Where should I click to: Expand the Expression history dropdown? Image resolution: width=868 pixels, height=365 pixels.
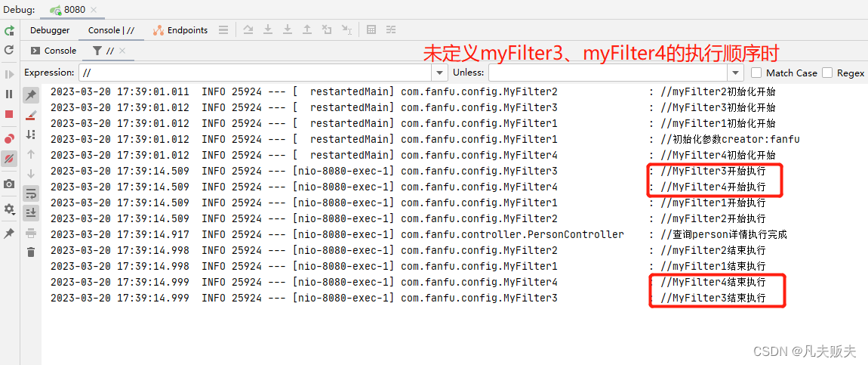tap(441, 73)
